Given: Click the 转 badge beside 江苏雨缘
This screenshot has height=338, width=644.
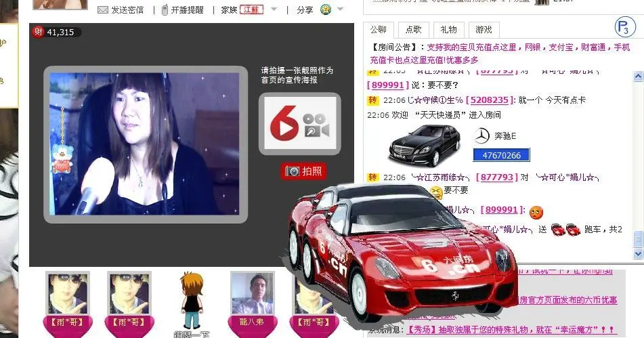Looking at the screenshot, I should pyautogui.click(x=372, y=177).
